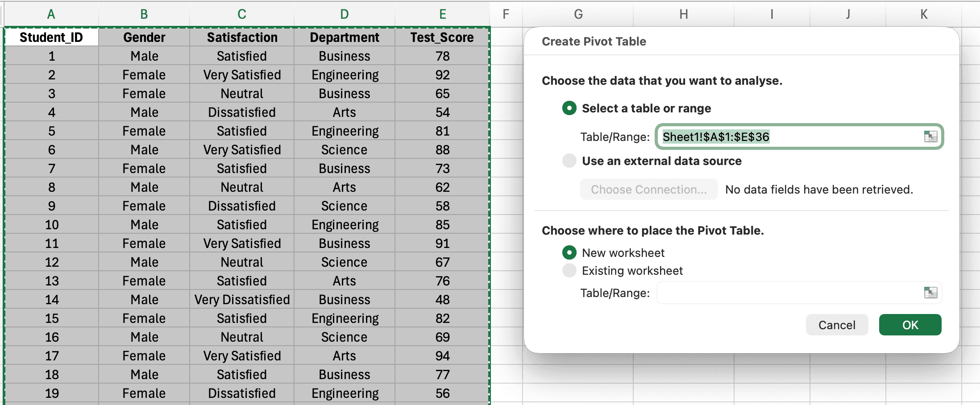This screenshot has height=405, width=980.
Task: Select the Student_ID header cell
Action: [51, 37]
